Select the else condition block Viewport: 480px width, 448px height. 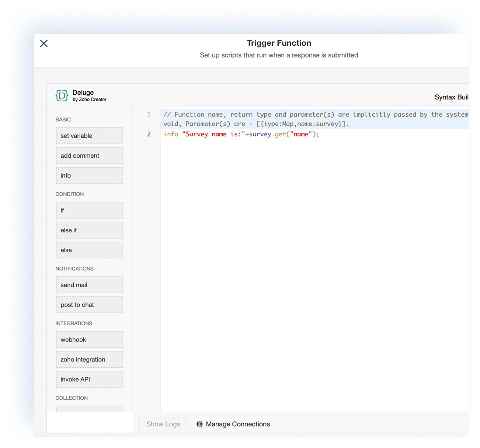[x=89, y=250]
